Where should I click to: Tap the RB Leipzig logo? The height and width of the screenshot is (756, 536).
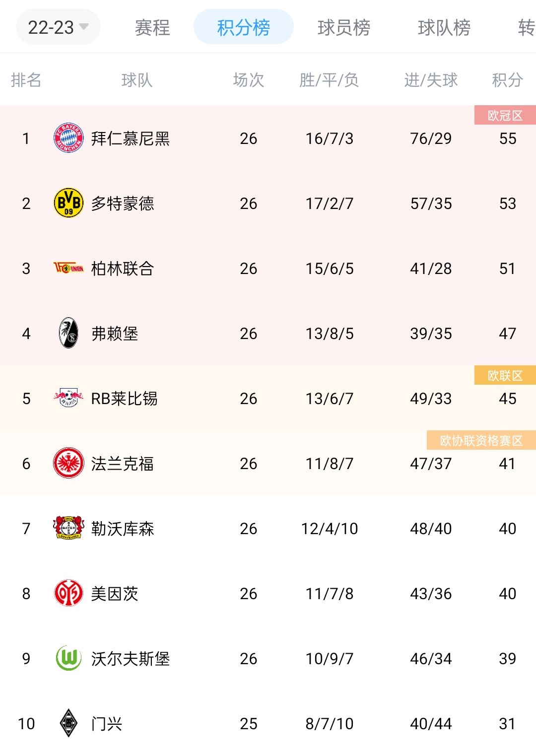68,398
